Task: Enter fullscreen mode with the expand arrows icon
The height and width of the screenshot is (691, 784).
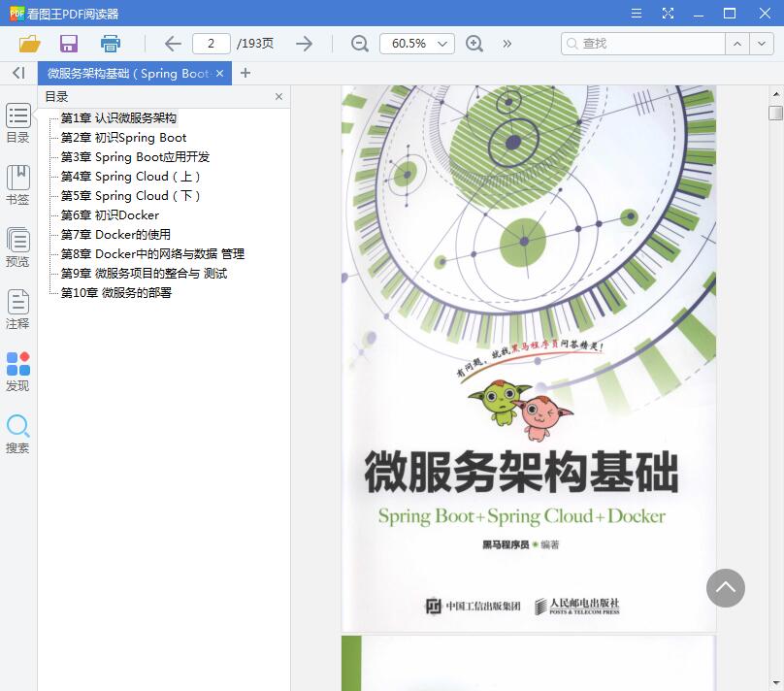Action: 668,13
